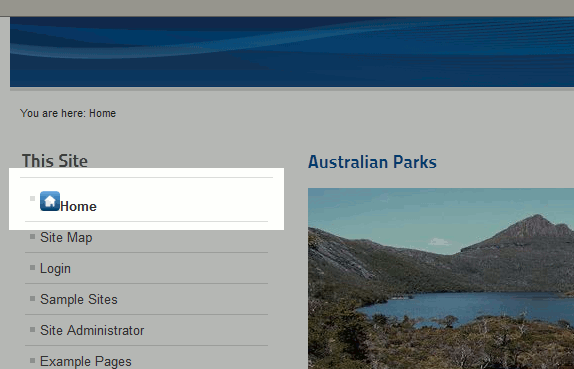The image size is (574, 369).
Task: Open the Site Administrator link
Action: pyautogui.click(x=92, y=331)
